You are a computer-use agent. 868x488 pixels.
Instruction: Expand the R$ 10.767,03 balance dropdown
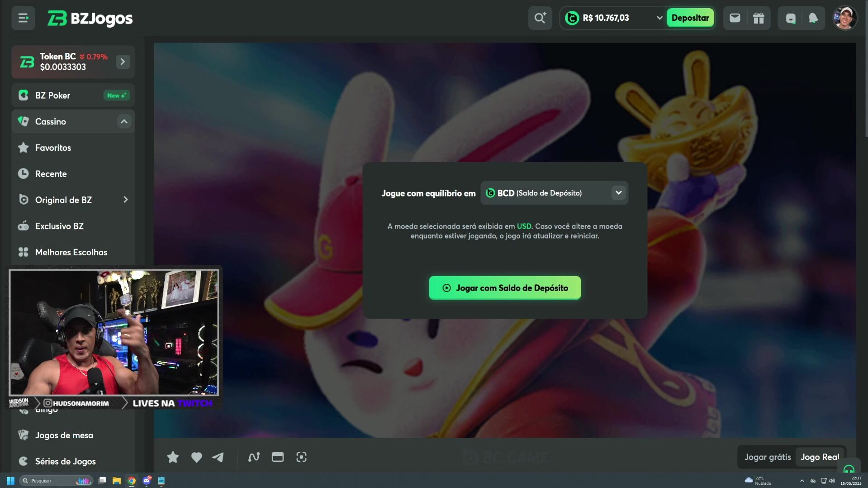(659, 18)
